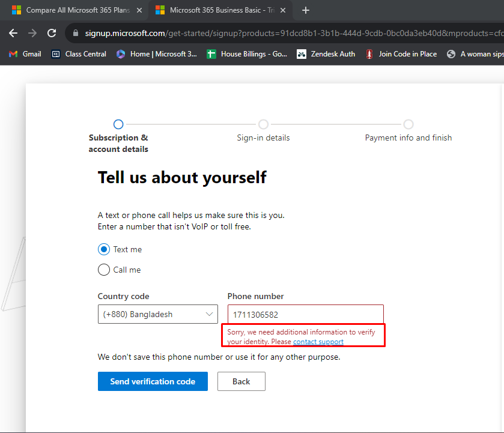The image size is (504, 433).
Task: Click the Tell us about yourself heading
Action: click(x=182, y=178)
